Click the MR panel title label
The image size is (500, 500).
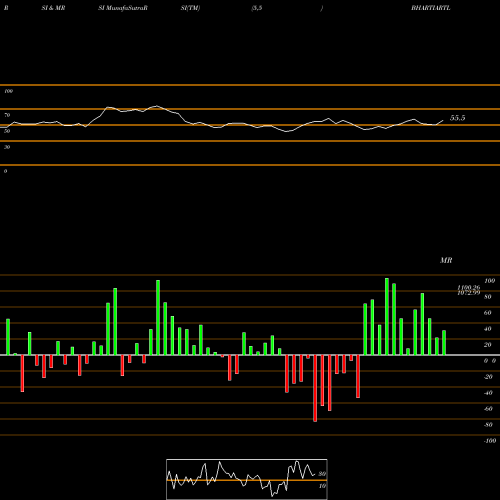click(446, 260)
